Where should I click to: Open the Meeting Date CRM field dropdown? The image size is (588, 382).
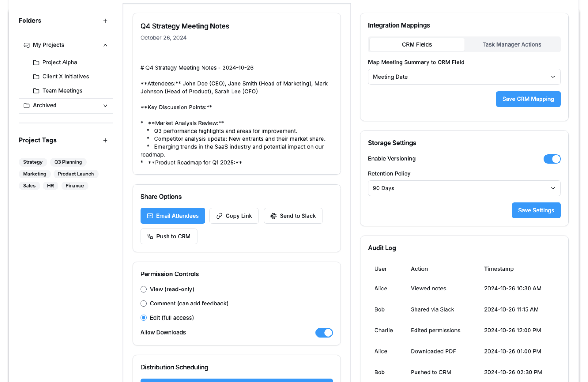pyautogui.click(x=464, y=77)
